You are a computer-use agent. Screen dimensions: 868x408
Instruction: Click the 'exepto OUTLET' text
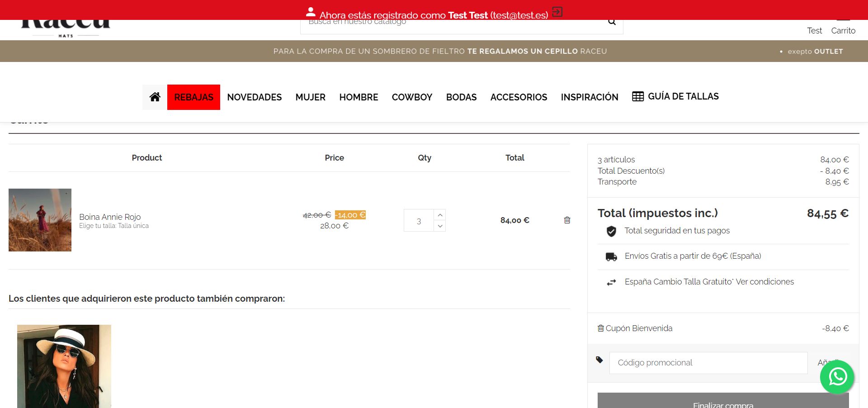point(815,52)
